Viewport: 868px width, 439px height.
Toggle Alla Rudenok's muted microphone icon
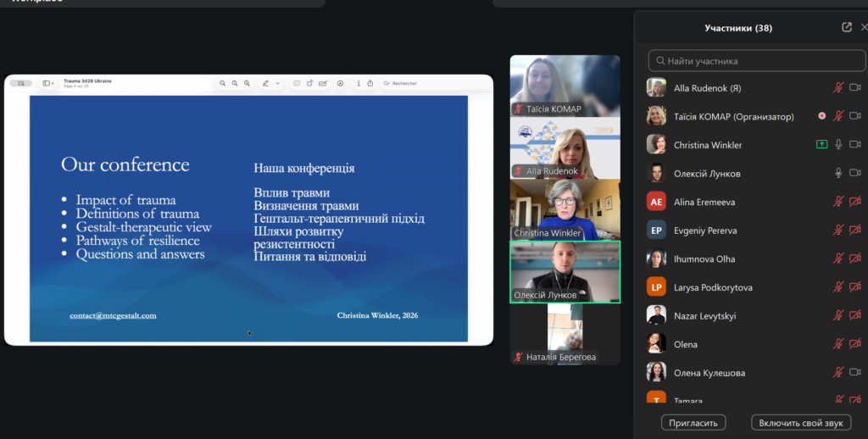[x=838, y=87]
